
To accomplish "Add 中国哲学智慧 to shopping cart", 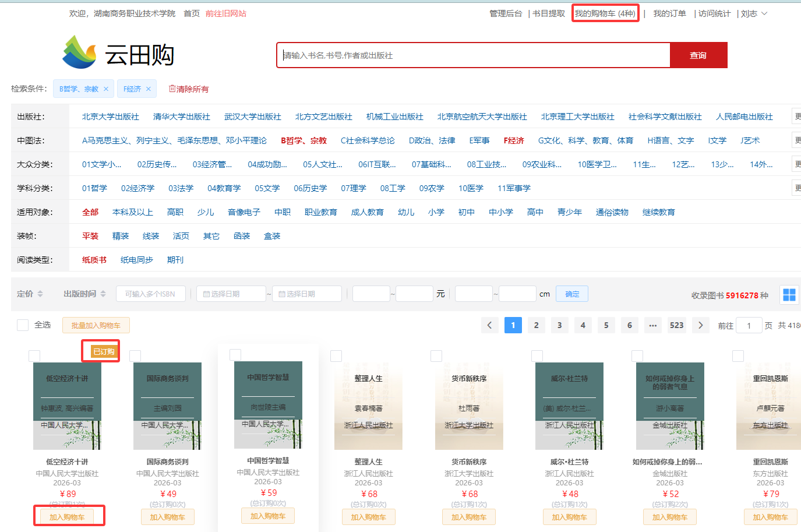I will (x=267, y=516).
